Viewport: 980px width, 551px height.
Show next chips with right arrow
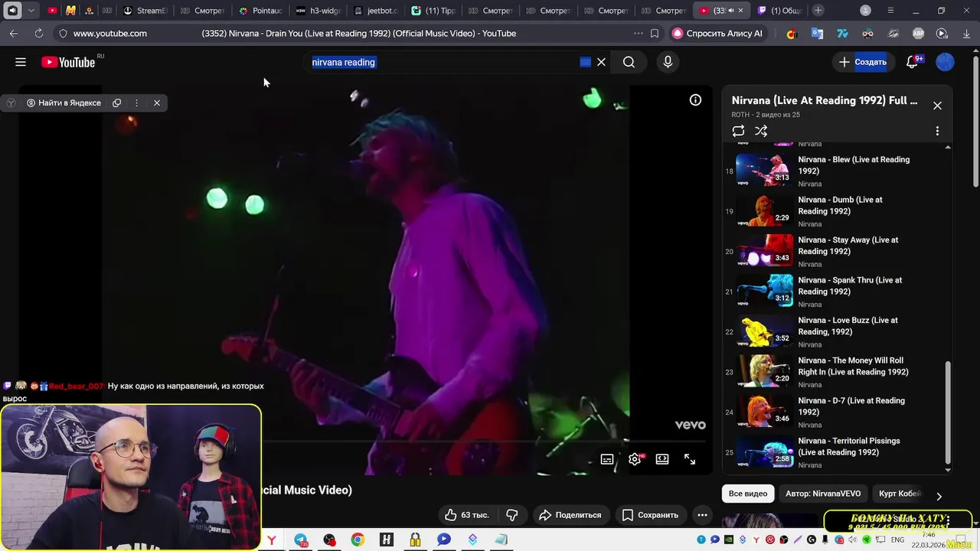(939, 496)
